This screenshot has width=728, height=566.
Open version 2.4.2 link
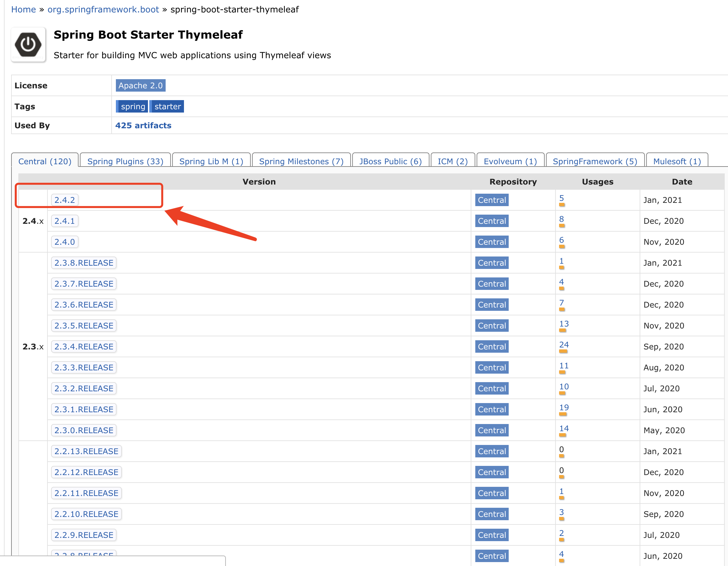point(65,200)
